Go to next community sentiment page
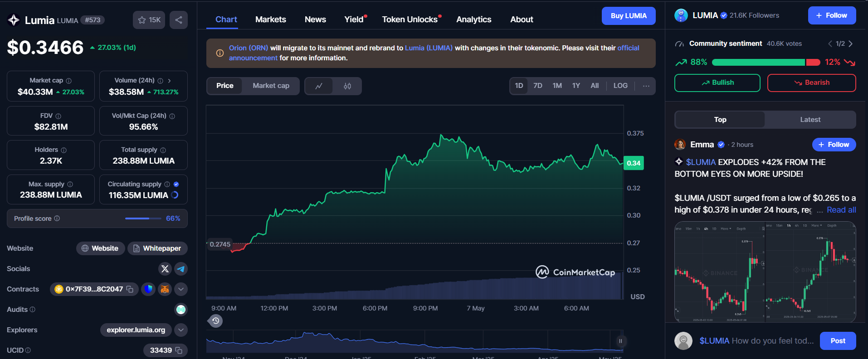This screenshot has width=868, height=359. [x=850, y=44]
